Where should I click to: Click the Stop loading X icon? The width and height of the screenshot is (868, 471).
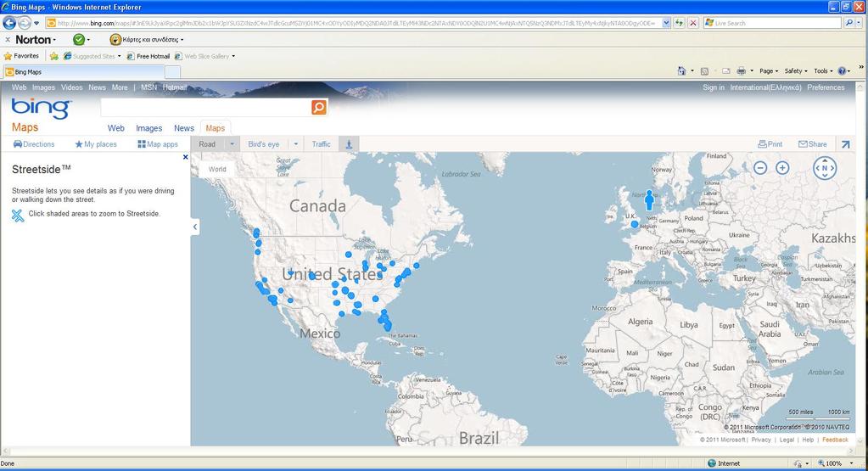[692, 23]
